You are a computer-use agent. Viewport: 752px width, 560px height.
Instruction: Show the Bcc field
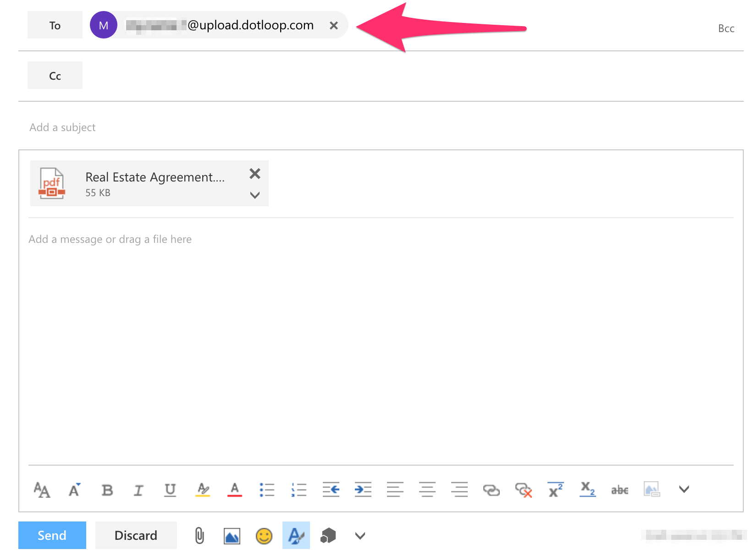click(726, 28)
